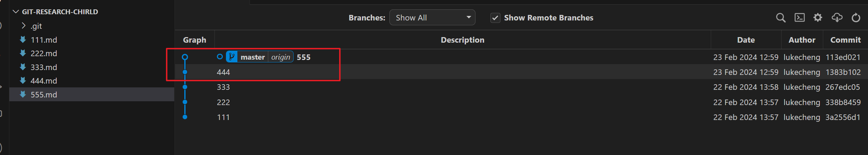This screenshot has width=868, height=155.
Task: Open 333.md in the file explorer
Action: [x=44, y=67]
